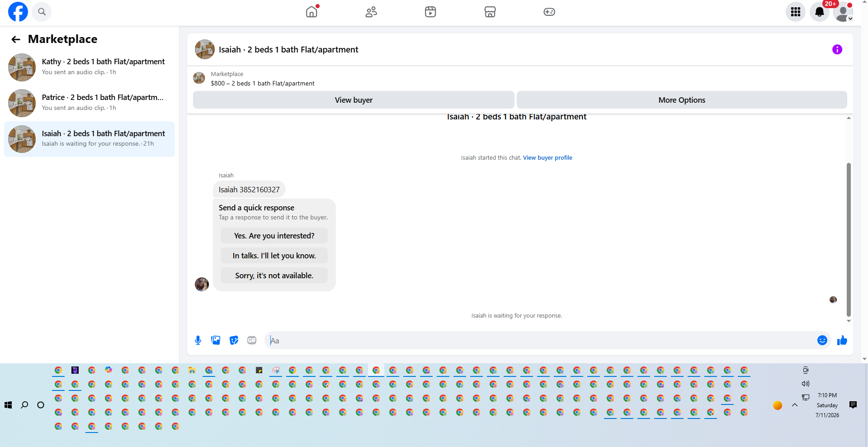Screen dimensions: 868x447
Task: Open the Action Center notifications icon
Action: pos(853,405)
